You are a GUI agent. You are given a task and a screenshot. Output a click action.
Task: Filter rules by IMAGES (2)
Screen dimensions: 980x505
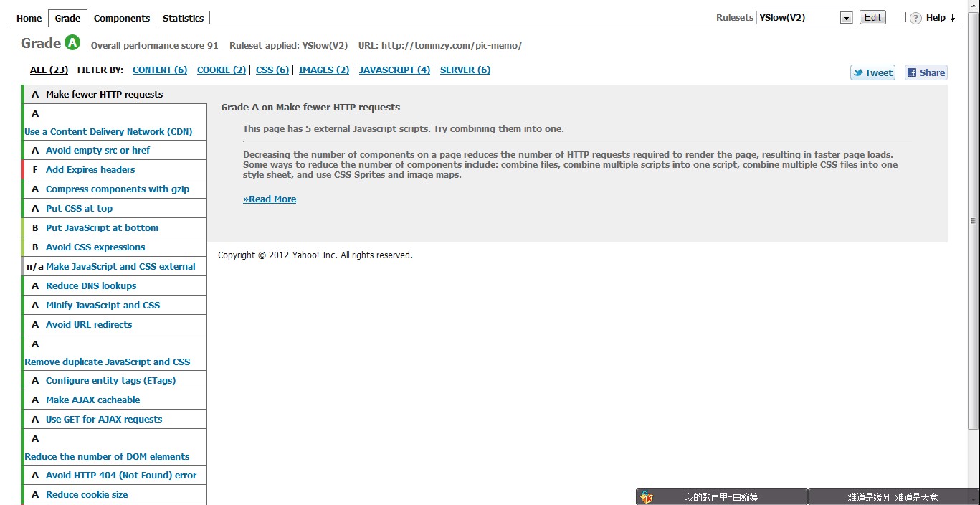[324, 70]
